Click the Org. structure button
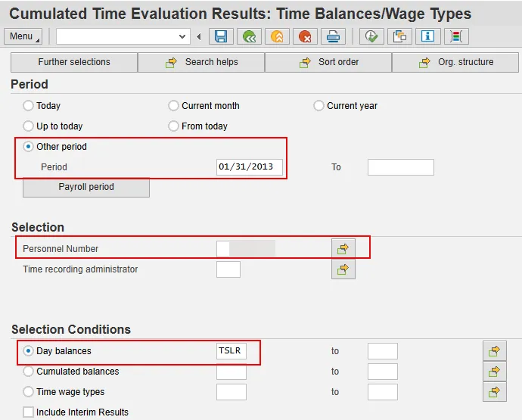Screen dimensions: 522x420 [455, 62]
